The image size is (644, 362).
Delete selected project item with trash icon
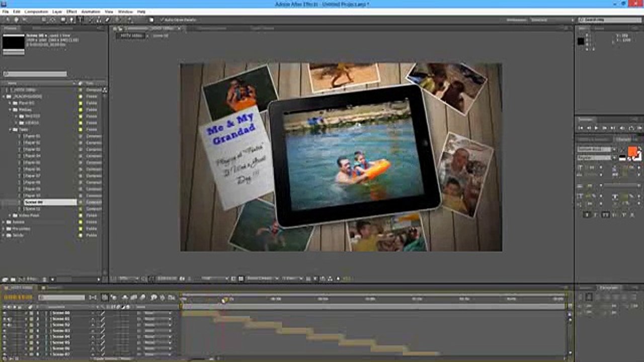pos(44,279)
